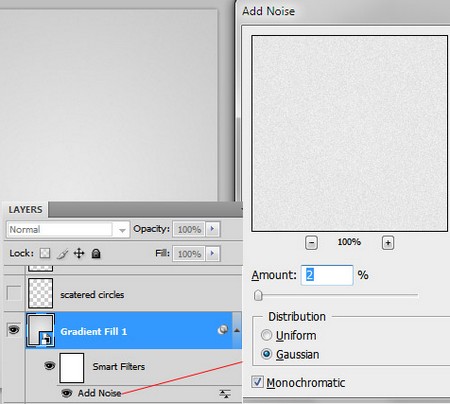Click the Smart Filters label

coord(119,367)
